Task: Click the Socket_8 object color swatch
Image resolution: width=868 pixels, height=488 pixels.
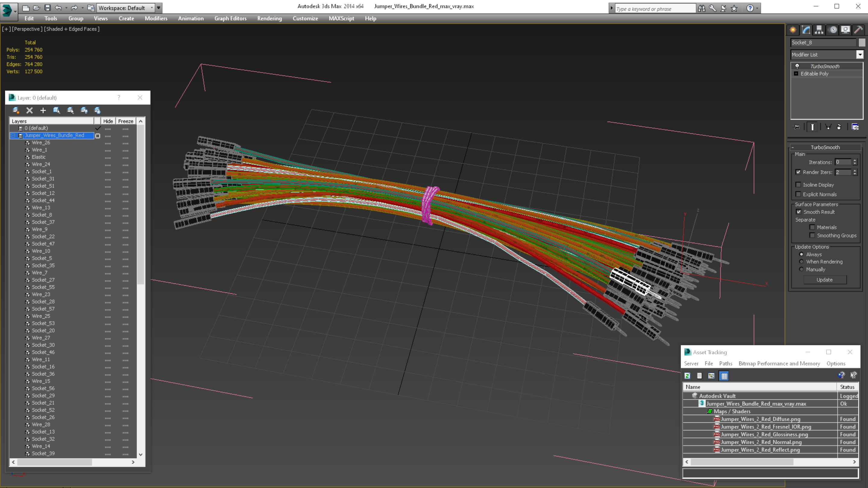Action: [x=862, y=42]
